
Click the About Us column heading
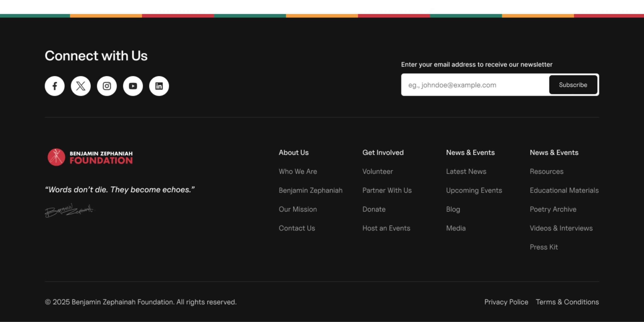294,152
